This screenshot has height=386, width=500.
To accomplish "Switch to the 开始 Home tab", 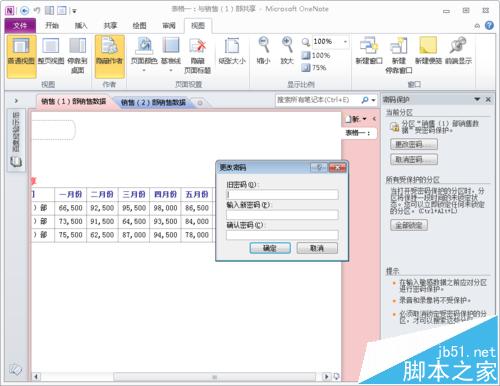I will point(52,26).
